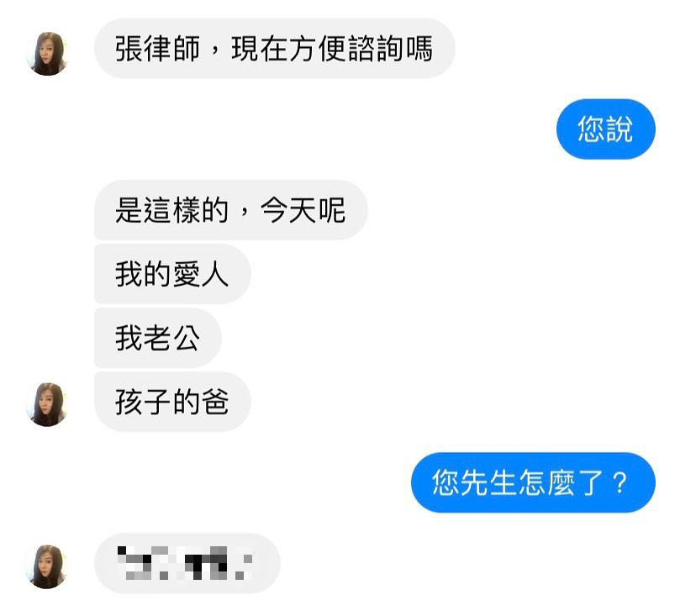696x616 pixels.
Task: Open the pixelated censored message bubble
Action: coord(187,563)
